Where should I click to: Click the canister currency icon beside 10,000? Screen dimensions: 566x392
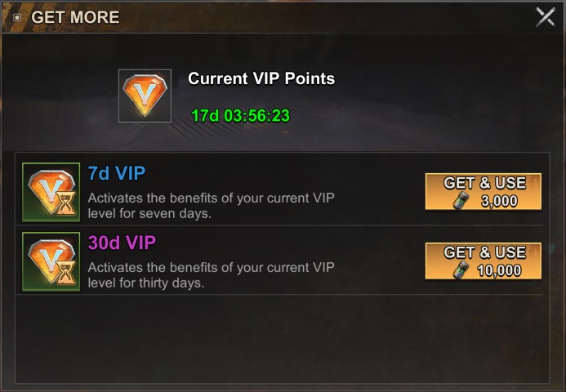tap(461, 270)
